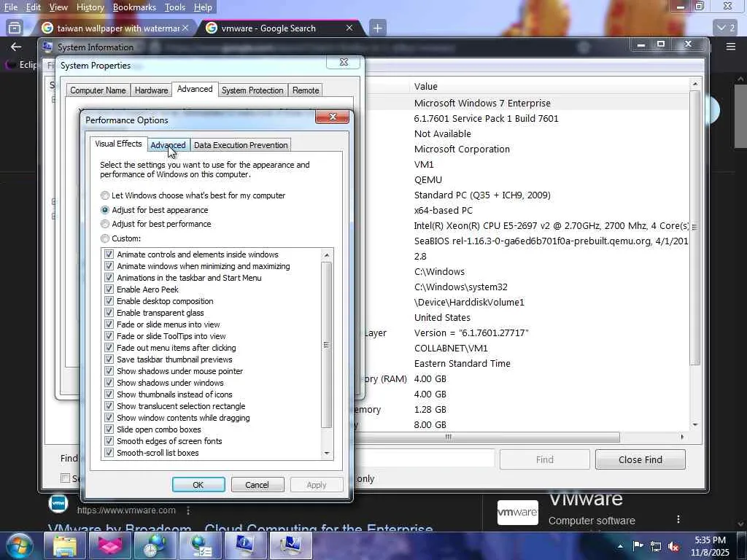
Task: Click the System Information title bar icon
Action: pyautogui.click(x=47, y=47)
